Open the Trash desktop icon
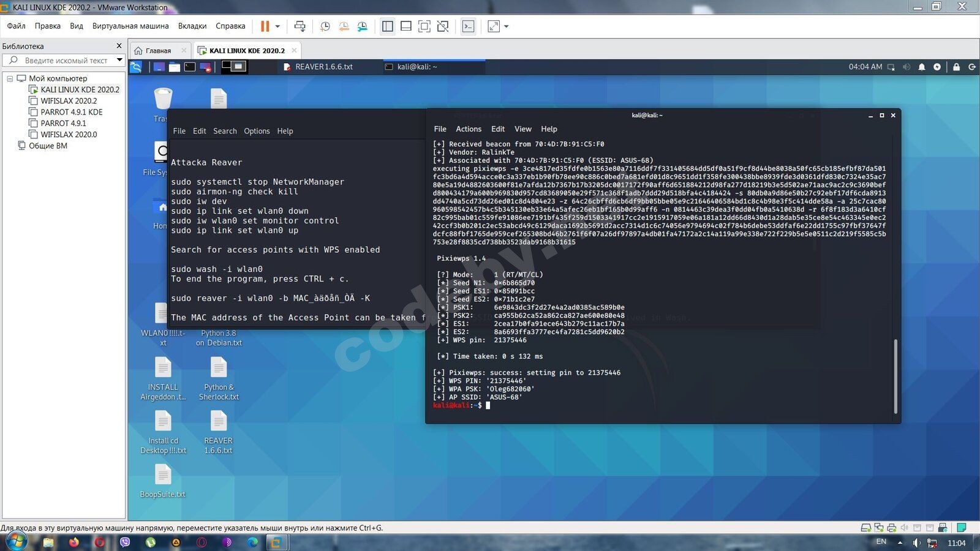 coord(162,105)
